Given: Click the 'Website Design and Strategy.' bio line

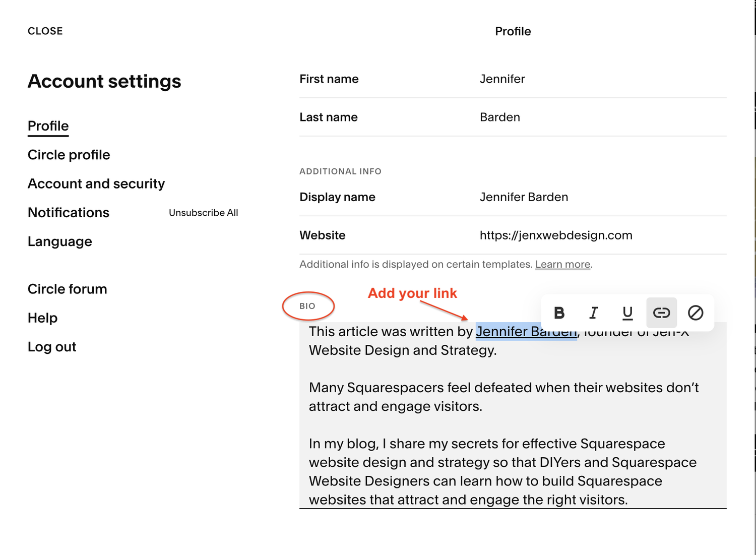Looking at the screenshot, I should tap(403, 350).
